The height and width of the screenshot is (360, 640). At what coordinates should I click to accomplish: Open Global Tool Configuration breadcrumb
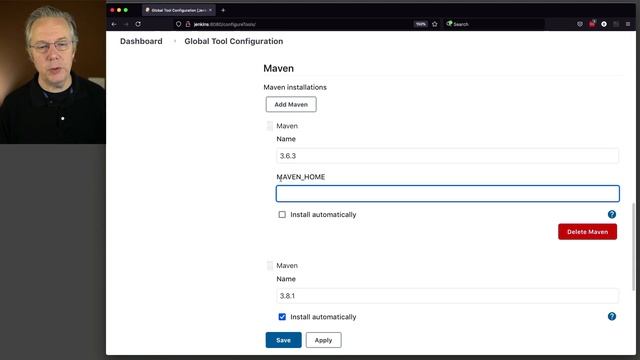233,41
